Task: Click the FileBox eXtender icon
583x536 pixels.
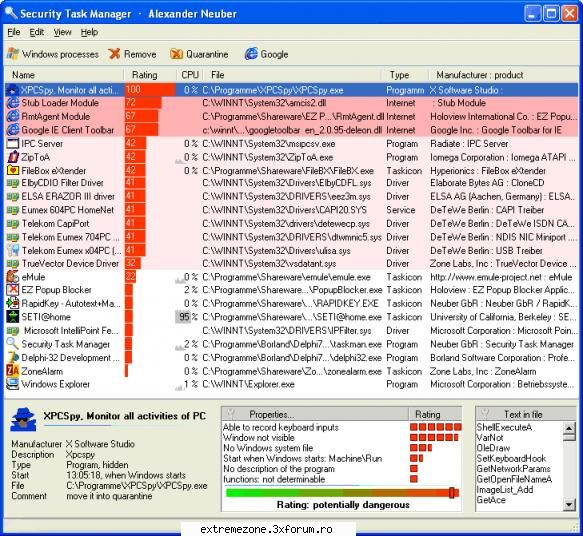Action: [x=13, y=171]
